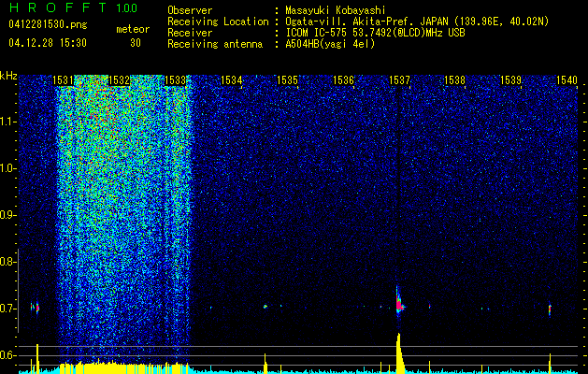The width and height of the screenshot is (588, 374).
Task: Click the 'Observer' field label
Action: point(190,10)
